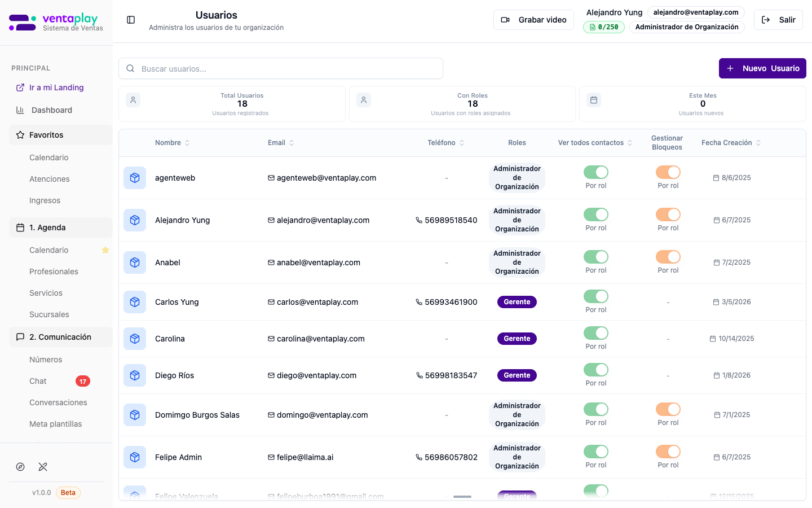Image resolution: width=812 pixels, height=508 pixels.
Task: Click the crossed tools icon in sidebar footer
Action: pos(43,467)
